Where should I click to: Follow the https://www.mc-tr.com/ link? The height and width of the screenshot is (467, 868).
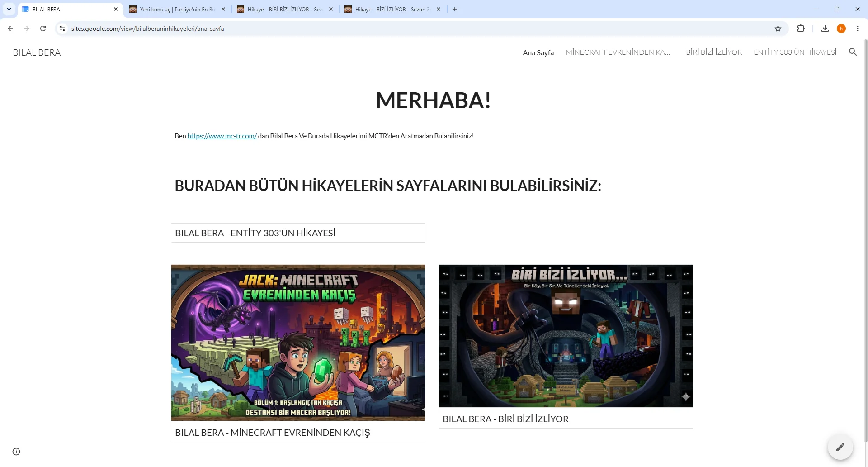coord(222,136)
